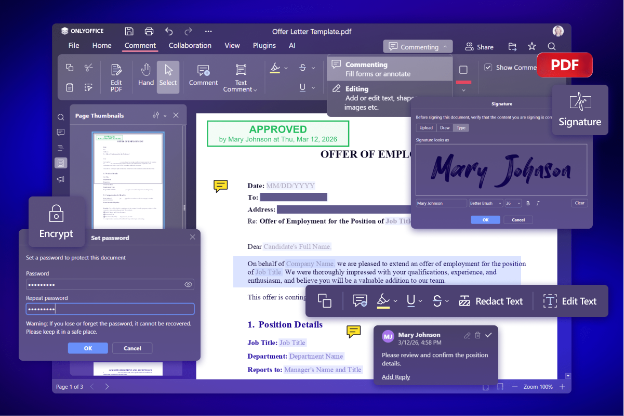The width and height of the screenshot is (624, 416).
Task: Open signature font size dropdown
Action: (513, 203)
